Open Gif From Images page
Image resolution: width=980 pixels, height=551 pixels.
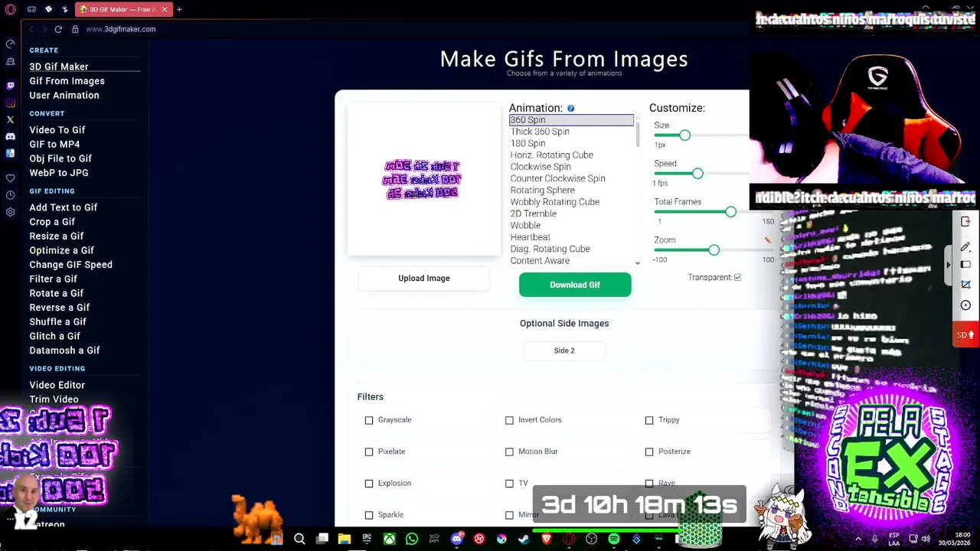click(67, 81)
